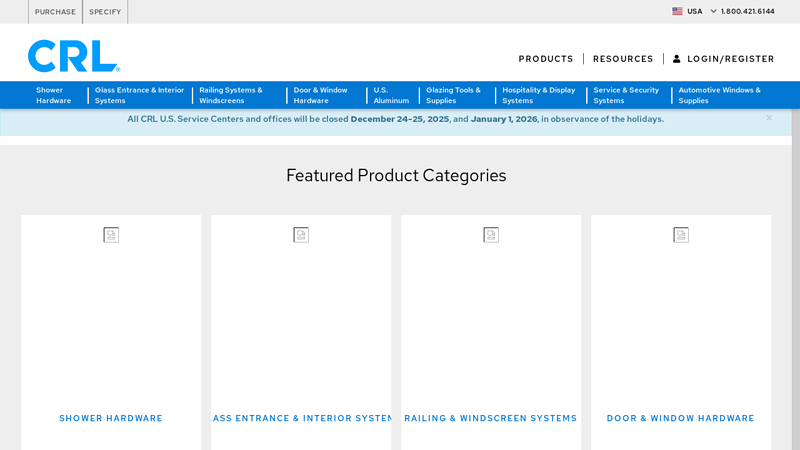This screenshot has height=450, width=800.
Task: Open Shower Hardware in the blue nav bar
Action: point(54,95)
